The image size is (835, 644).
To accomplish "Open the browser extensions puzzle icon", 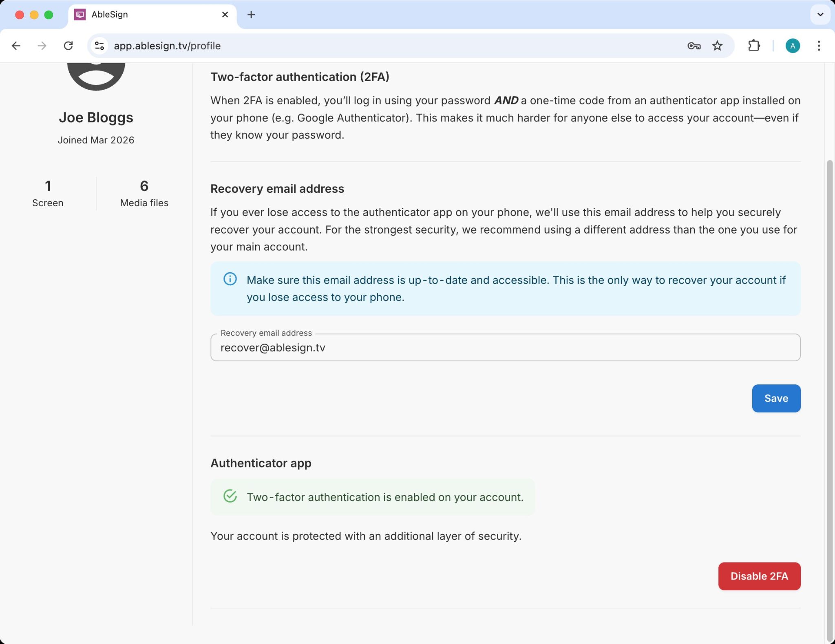I will pos(754,46).
